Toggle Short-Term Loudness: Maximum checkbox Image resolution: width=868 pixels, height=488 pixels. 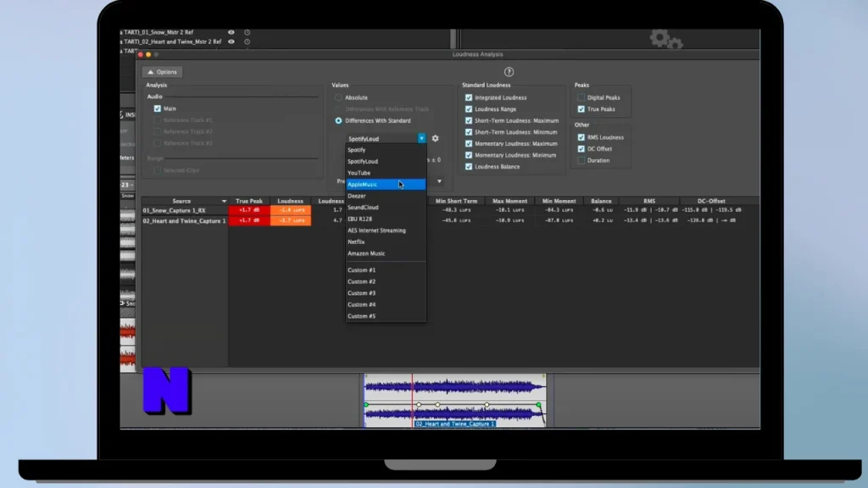(x=469, y=120)
